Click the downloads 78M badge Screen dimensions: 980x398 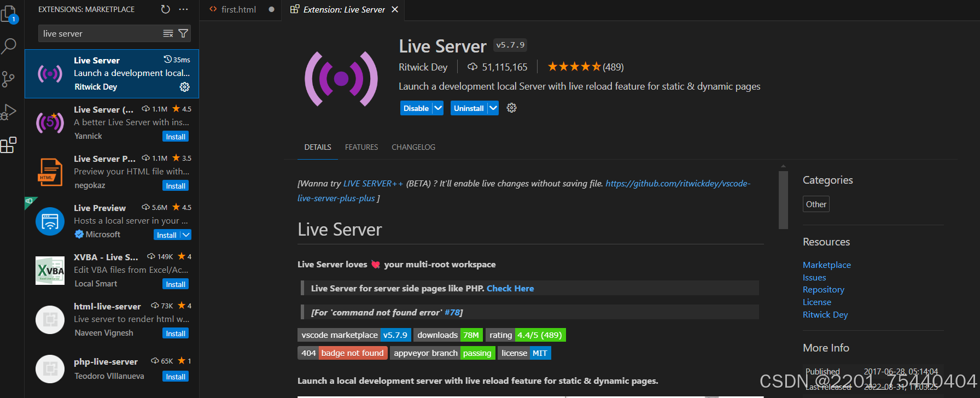coord(448,335)
